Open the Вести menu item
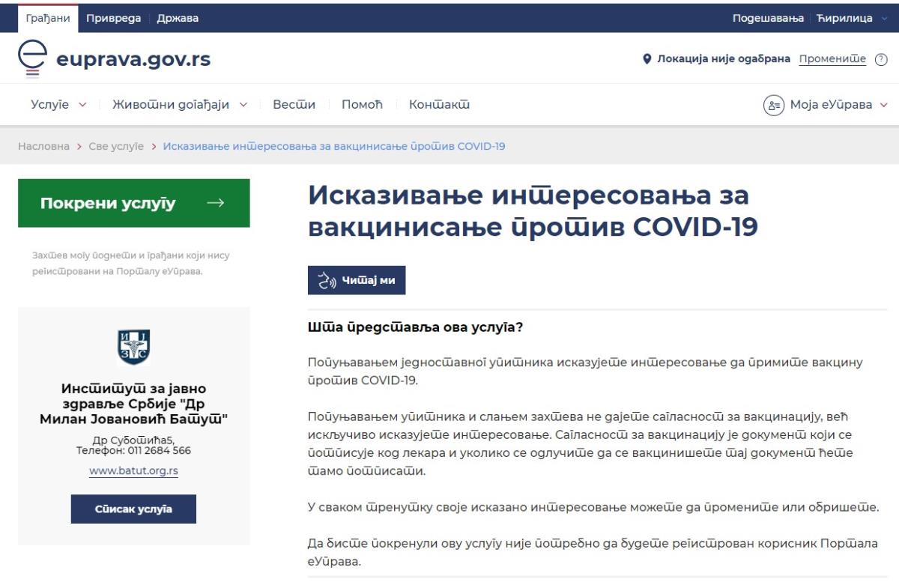 tap(294, 105)
